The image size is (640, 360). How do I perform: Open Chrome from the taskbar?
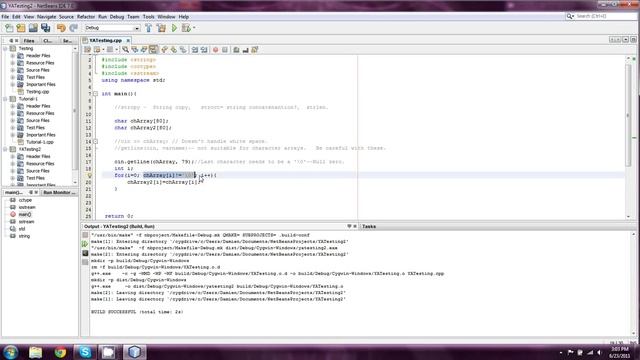60,352
